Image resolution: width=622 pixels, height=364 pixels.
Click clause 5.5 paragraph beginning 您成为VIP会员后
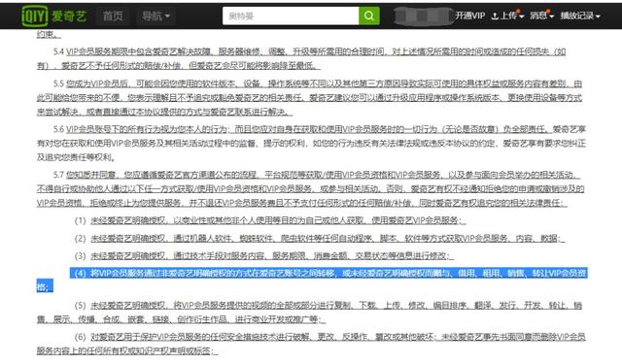point(309,98)
